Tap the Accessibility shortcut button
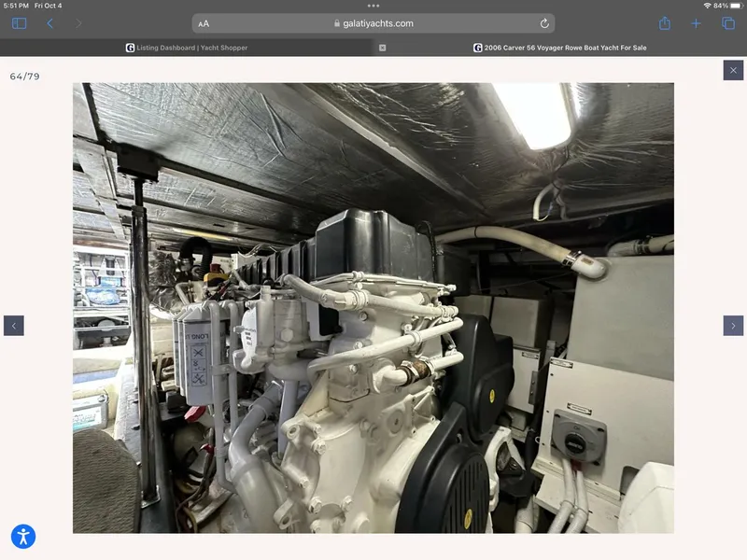 (23, 537)
